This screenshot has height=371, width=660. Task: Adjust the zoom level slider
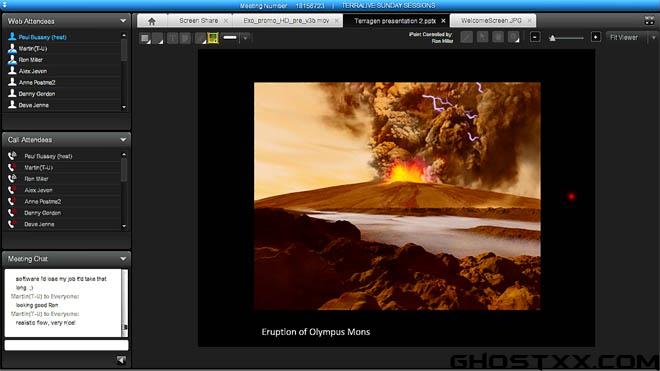pos(553,38)
